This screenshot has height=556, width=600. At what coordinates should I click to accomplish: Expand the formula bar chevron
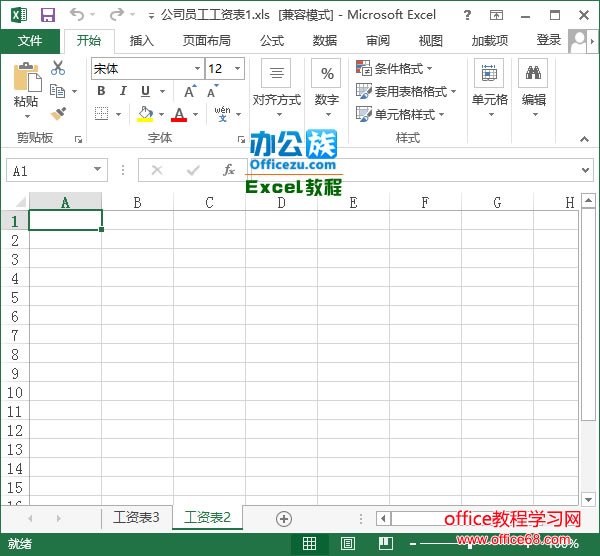tap(585, 170)
